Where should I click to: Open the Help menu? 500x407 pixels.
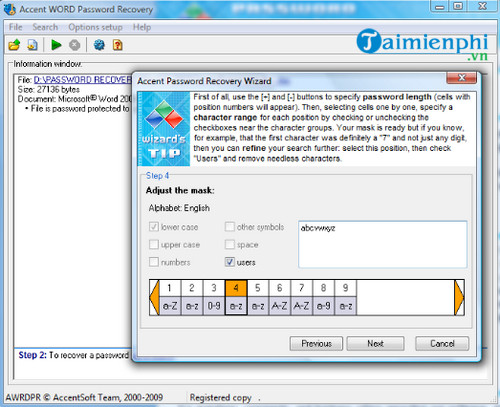click(x=142, y=27)
